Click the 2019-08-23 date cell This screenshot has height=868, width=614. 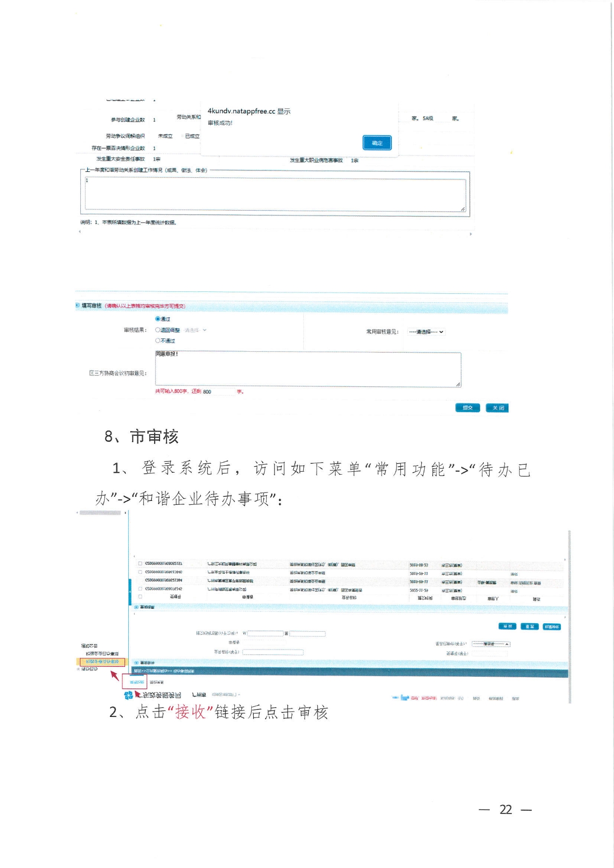[x=419, y=565]
